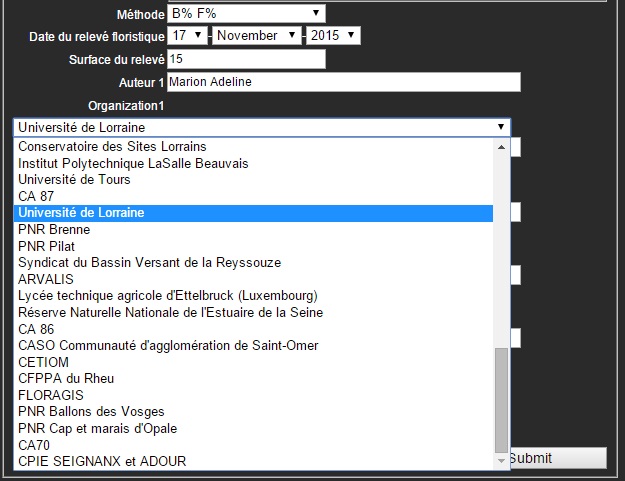Screen dimensions: 625x481
Task: Open the Méthode dropdown
Action: tap(246, 13)
